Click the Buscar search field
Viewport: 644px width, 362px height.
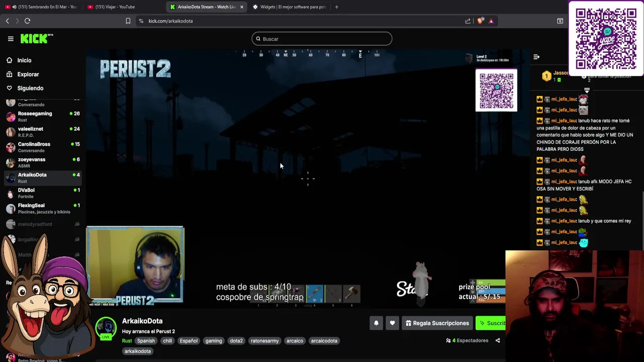coord(322,39)
